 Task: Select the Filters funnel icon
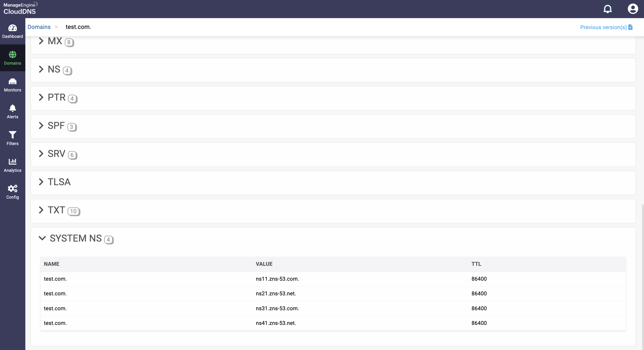point(13,135)
